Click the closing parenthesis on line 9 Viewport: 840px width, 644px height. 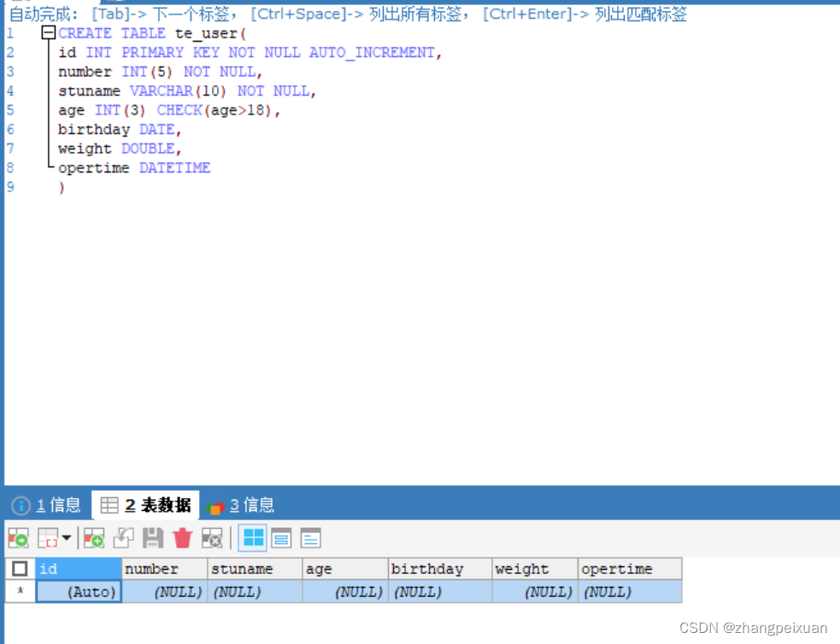point(62,187)
